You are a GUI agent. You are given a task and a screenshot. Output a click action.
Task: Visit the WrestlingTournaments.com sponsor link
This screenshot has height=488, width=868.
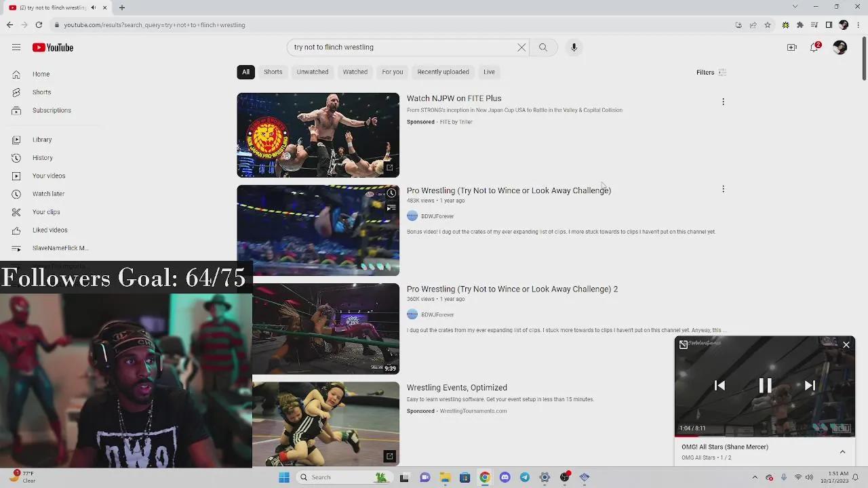(x=473, y=411)
